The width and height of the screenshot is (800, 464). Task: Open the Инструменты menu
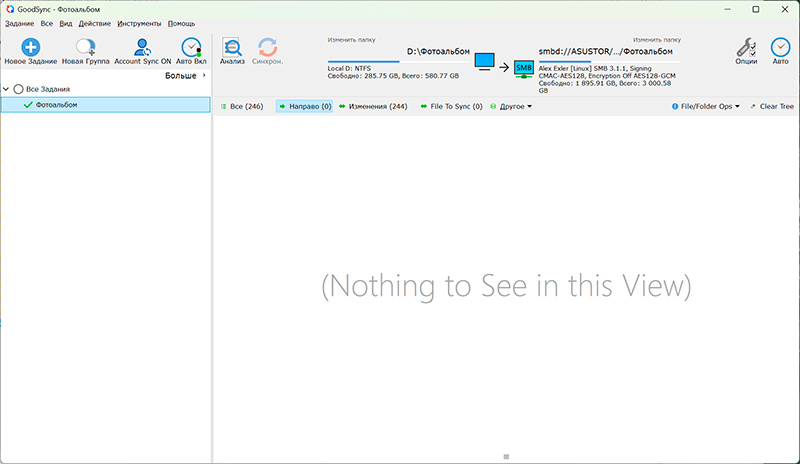point(138,22)
